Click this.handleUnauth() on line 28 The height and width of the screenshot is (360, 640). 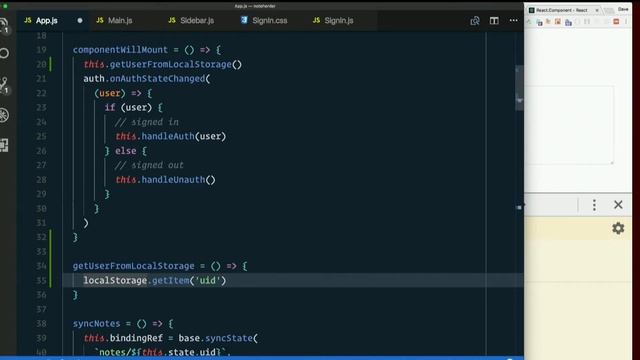(x=165, y=180)
